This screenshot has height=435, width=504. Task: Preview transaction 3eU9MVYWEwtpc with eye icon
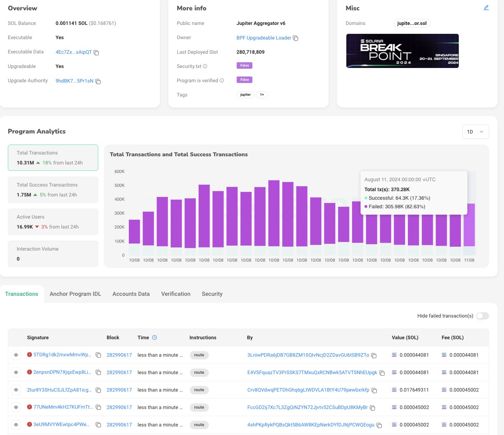click(x=16, y=425)
